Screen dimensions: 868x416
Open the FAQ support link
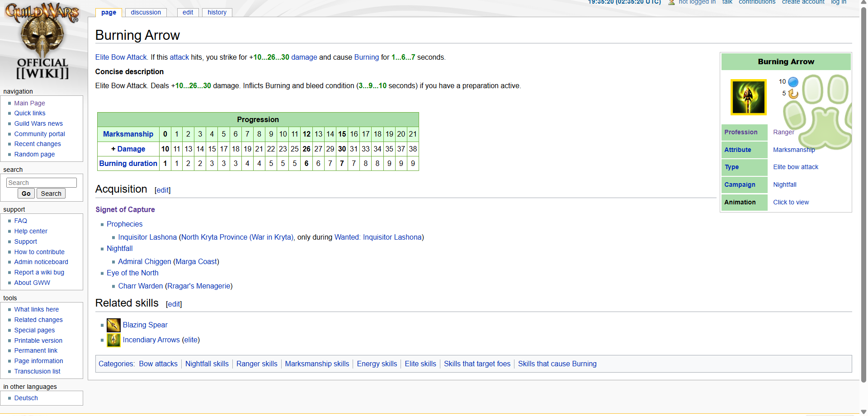pos(21,221)
